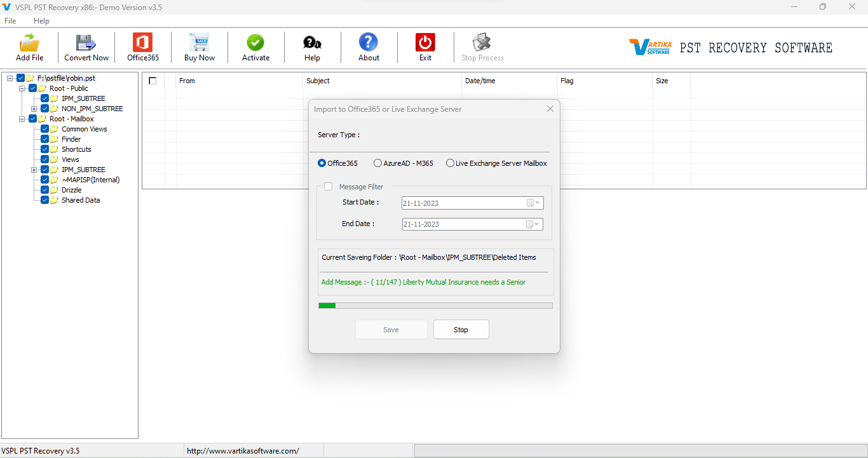Screen dimensions: 868x458
Task: Click the Add File toolbar icon
Action: coord(29,43)
